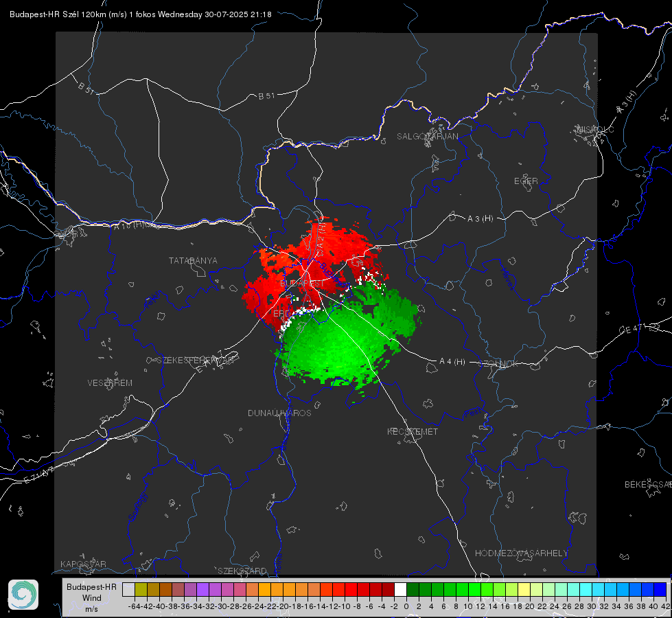Screen dimensions: 672x618
Task: Click the VESZPREM city label
Action: tap(110, 382)
